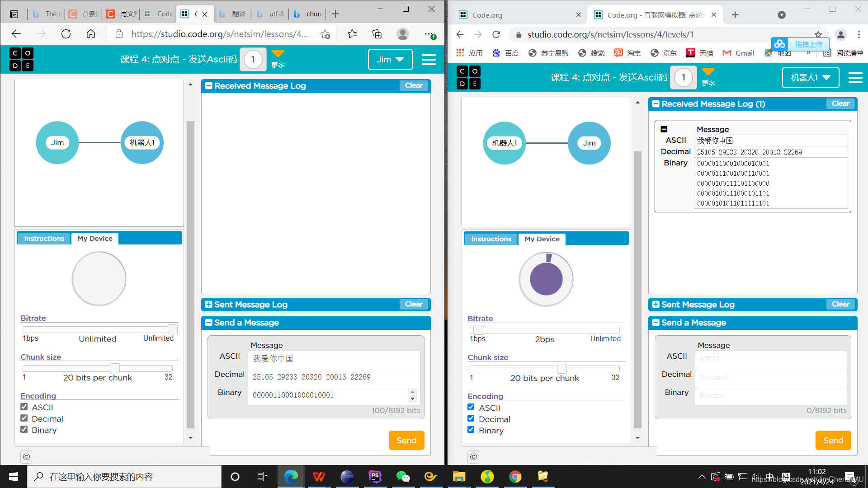
Task: Open Edge collections icon
Action: click(x=377, y=34)
